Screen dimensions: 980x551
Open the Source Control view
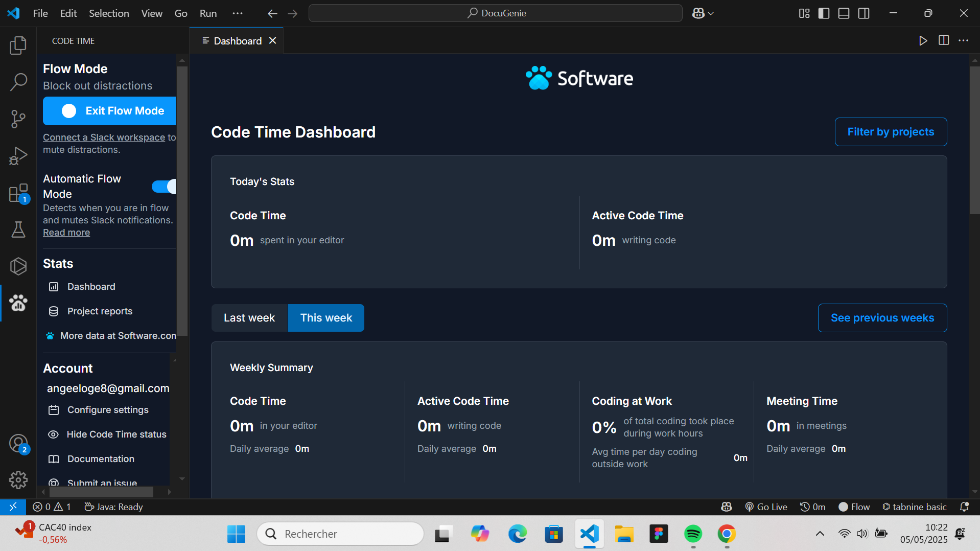click(18, 119)
